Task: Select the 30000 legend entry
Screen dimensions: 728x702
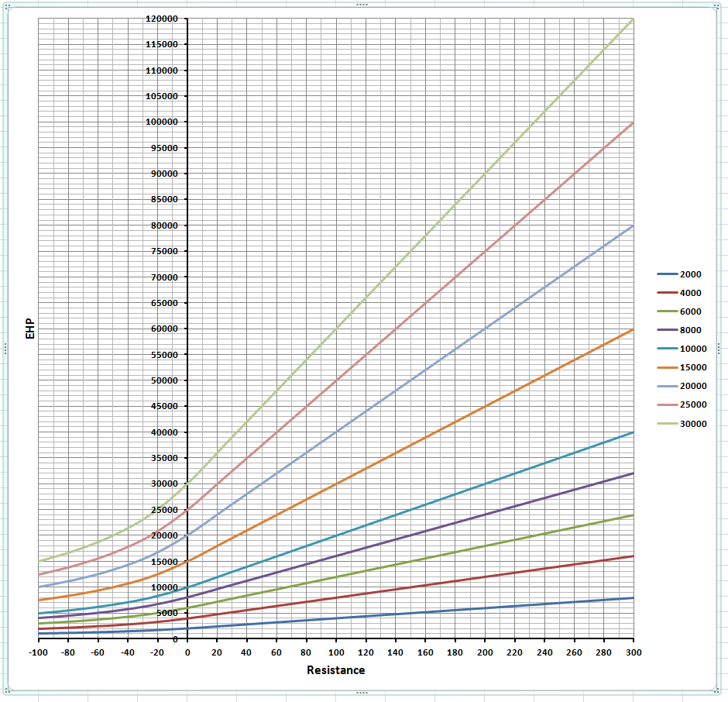Action: (683, 424)
